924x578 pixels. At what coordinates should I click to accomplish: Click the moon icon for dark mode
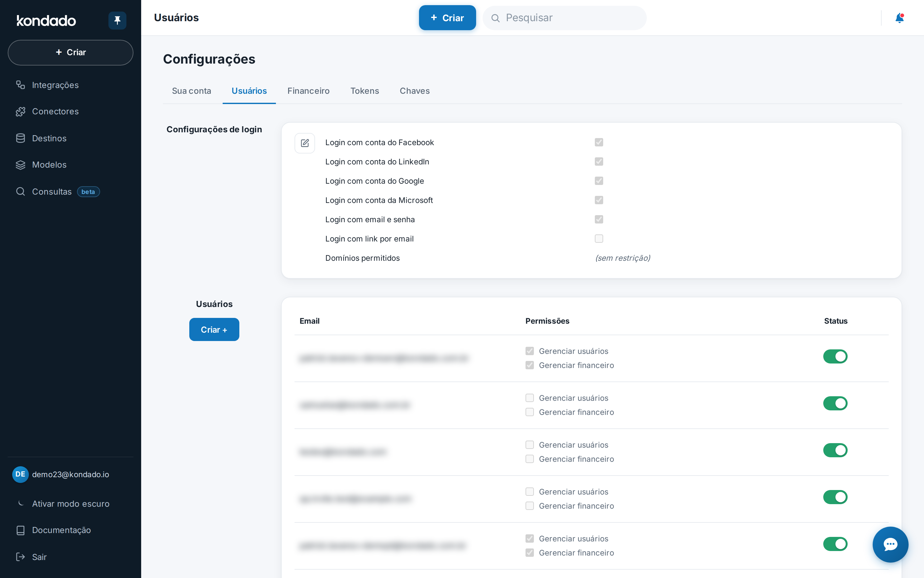(21, 504)
